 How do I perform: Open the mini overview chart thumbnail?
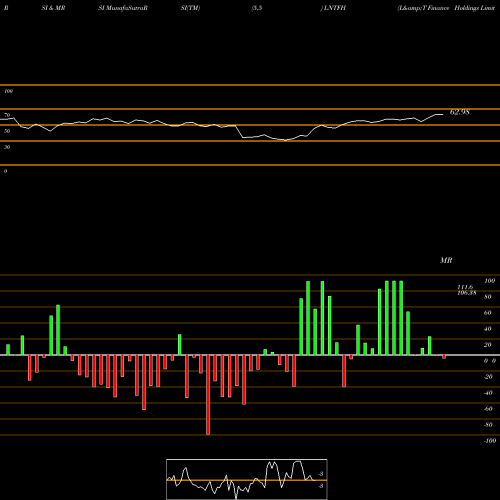tap(247, 479)
